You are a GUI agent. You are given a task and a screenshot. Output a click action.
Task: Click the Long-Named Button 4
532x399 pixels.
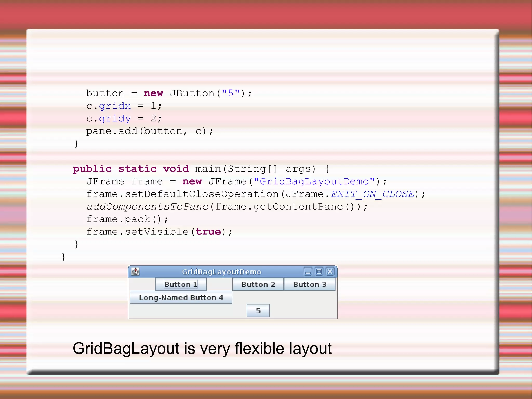point(181,297)
